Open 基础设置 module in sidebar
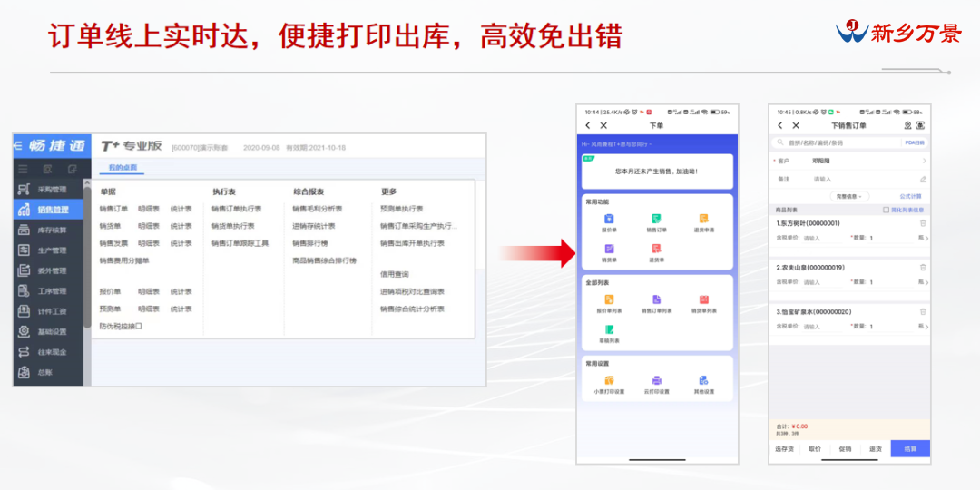 48,332
